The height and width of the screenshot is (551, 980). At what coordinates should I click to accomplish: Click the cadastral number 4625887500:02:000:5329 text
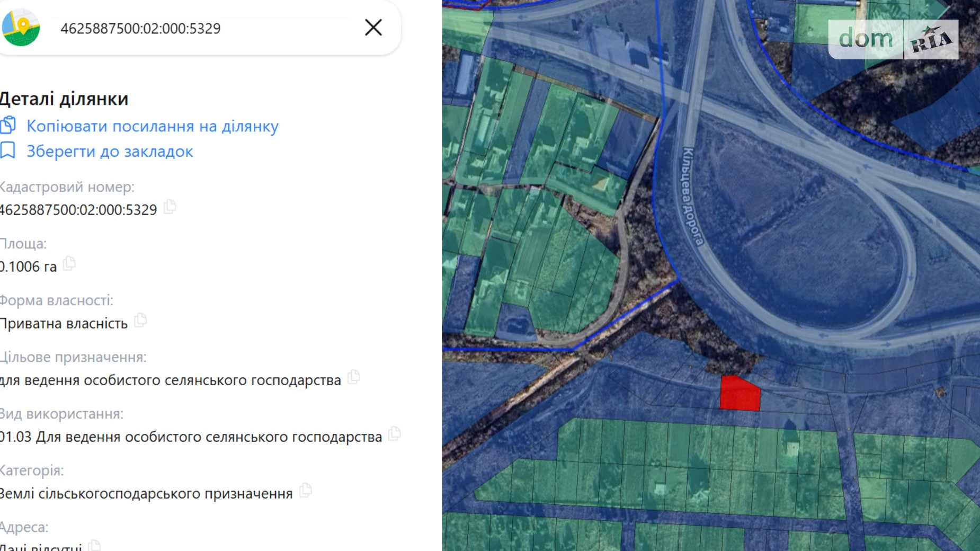pos(78,210)
